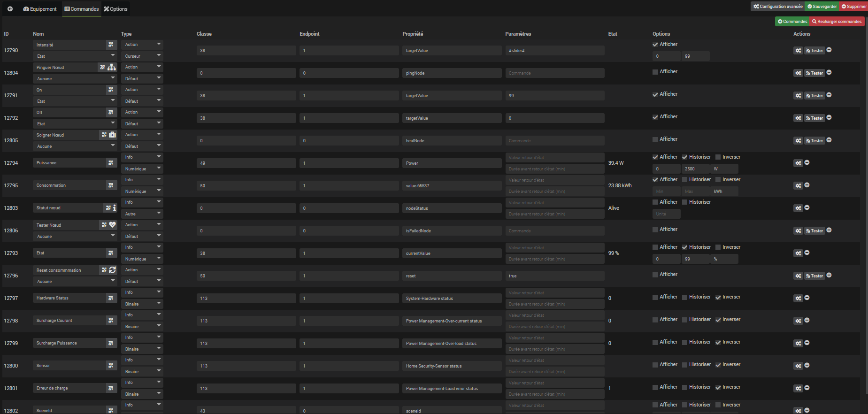
Task: Uncheck Afficher for the Intensité command
Action: 655,45
